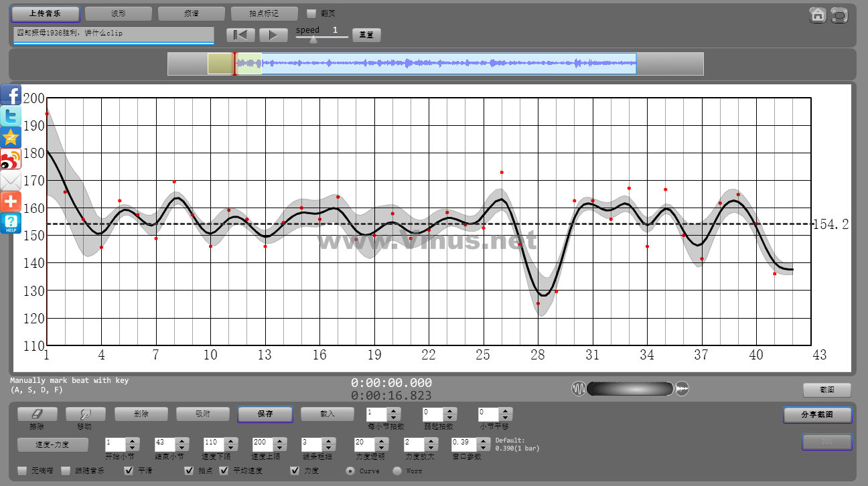Click the speed slider handle
This screenshot has height=486, width=868.
tap(313, 39)
